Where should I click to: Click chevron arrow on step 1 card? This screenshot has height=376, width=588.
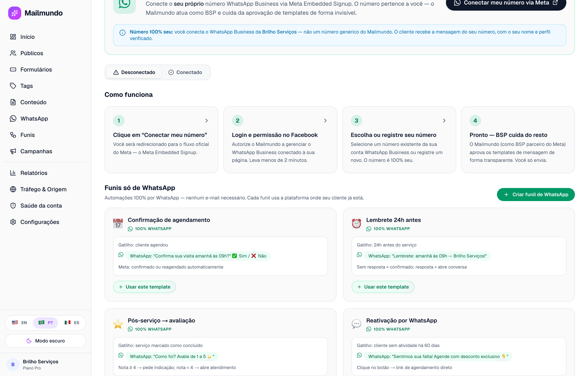(x=207, y=121)
